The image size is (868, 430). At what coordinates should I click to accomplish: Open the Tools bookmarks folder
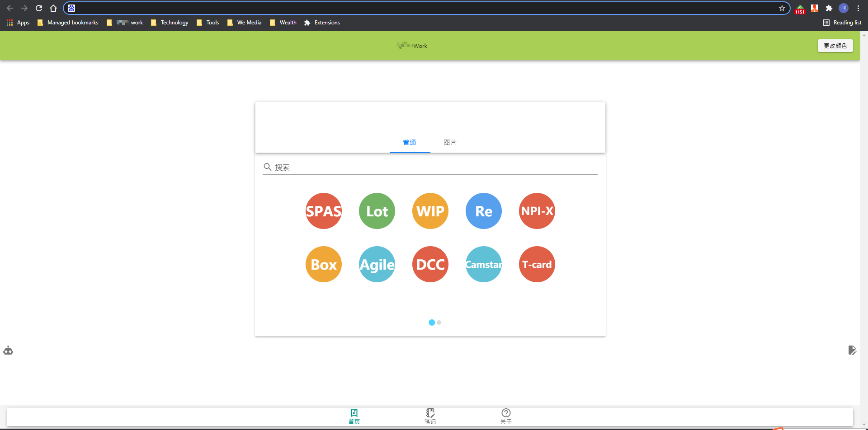[x=208, y=23]
